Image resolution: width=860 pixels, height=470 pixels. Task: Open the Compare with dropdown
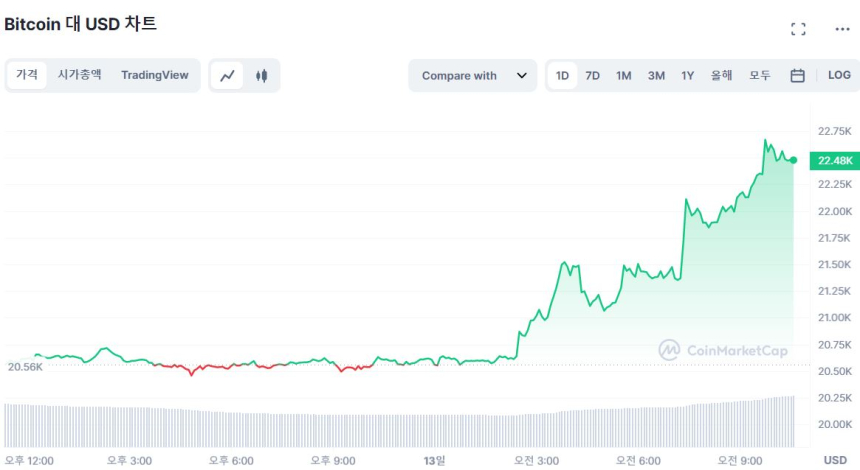(x=473, y=76)
